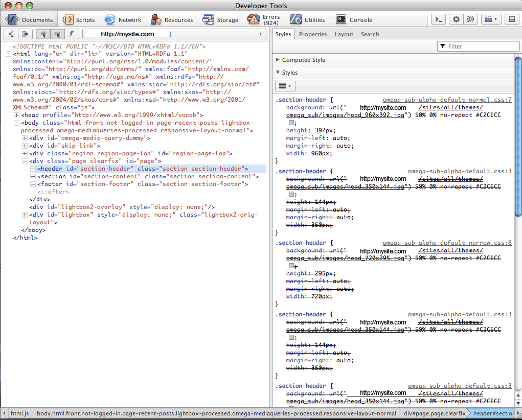The image size is (522, 420).
Task: Select html.js breadcrumb
Action: pyautogui.click(x=19, y=413)
